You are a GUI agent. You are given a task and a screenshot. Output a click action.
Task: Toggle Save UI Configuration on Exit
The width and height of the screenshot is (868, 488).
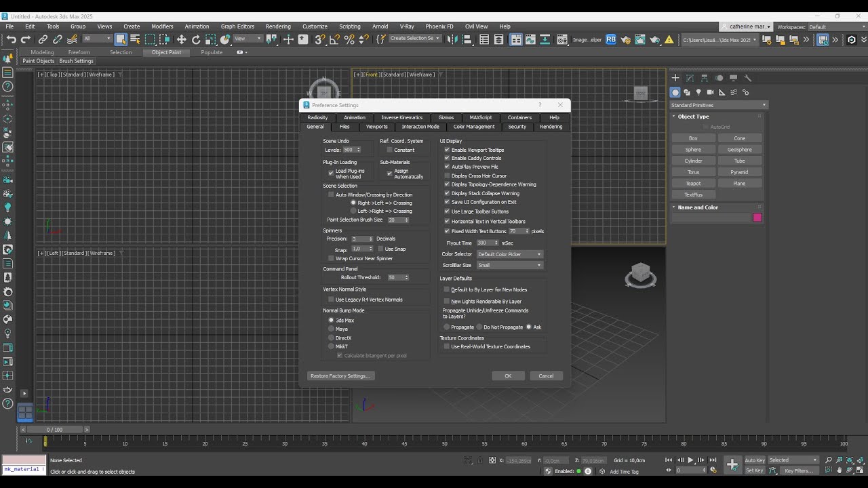[x=447, y=202]
